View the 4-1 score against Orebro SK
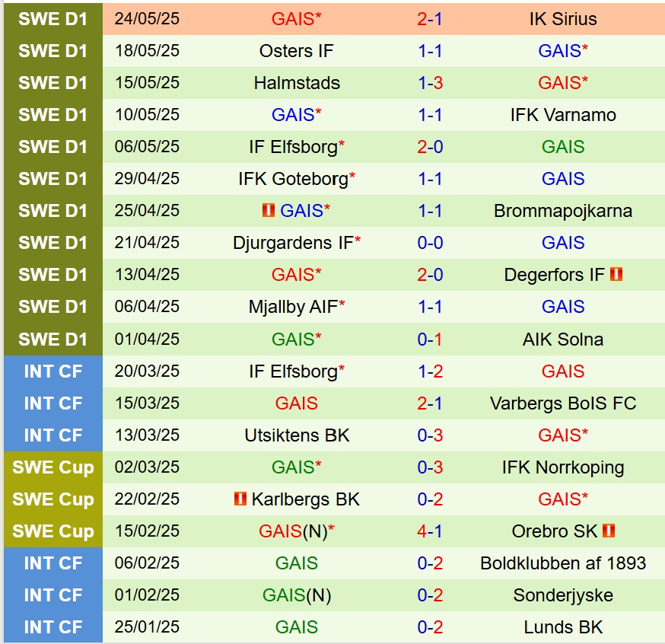The image size is (665, 644). click(x=430, y=531)
